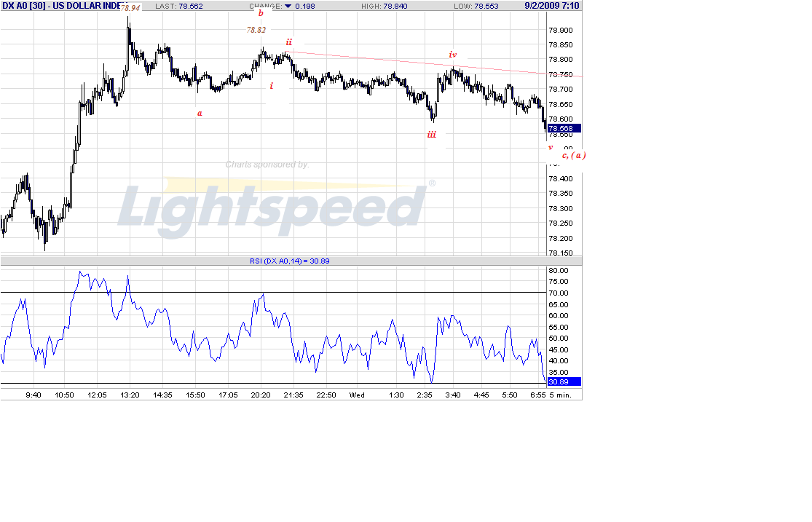Viewport: 812px width, 522px height.
Task: Select the red wave label 'iii'
Action: pyautogui.click(x=431, y=135)
